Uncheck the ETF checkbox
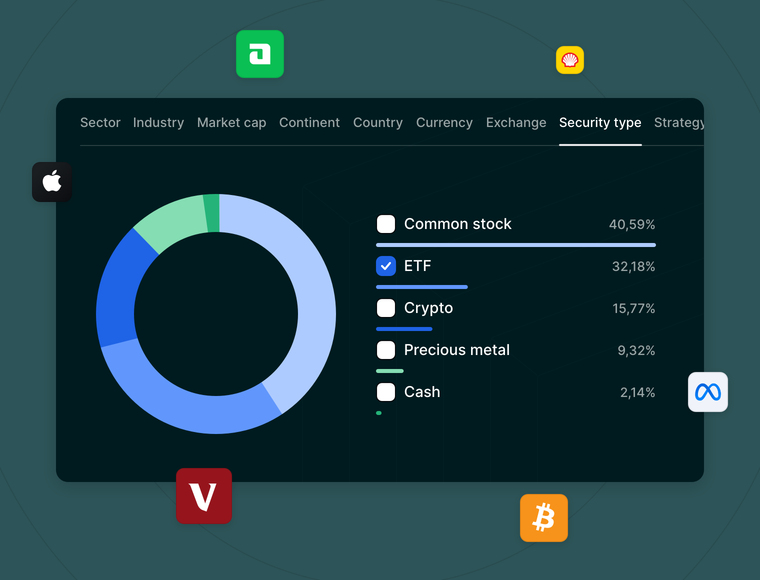 386,266
